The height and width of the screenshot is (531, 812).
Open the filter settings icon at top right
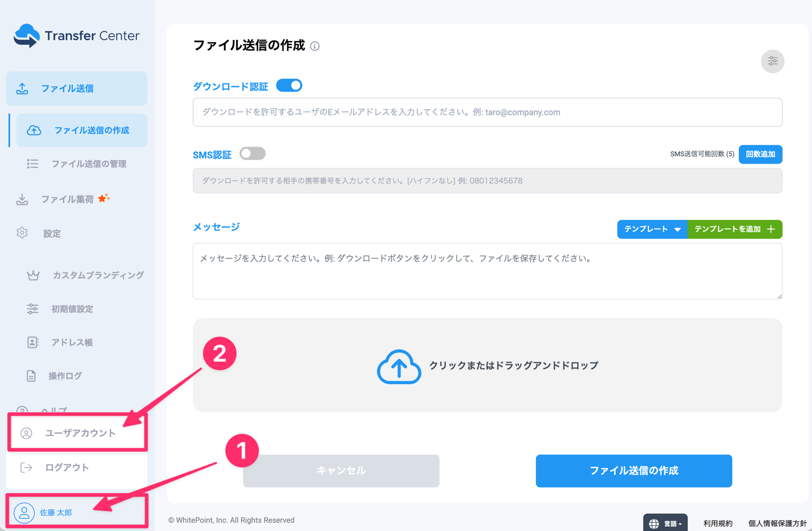772,61
